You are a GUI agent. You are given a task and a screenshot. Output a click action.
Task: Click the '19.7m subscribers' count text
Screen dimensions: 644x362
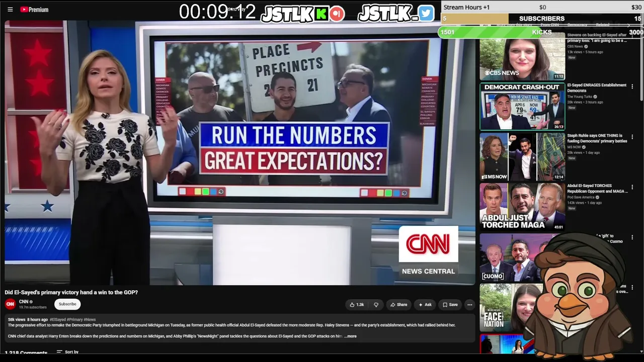[33, 307]
